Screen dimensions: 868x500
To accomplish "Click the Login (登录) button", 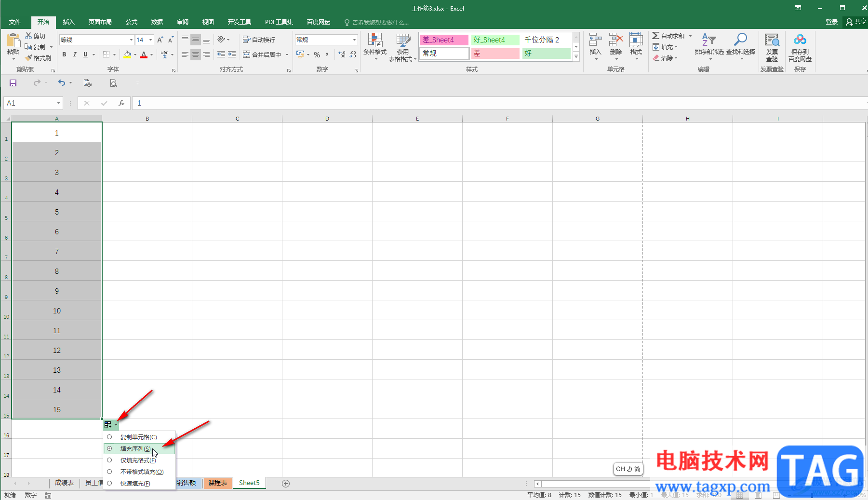I will 832,22.
